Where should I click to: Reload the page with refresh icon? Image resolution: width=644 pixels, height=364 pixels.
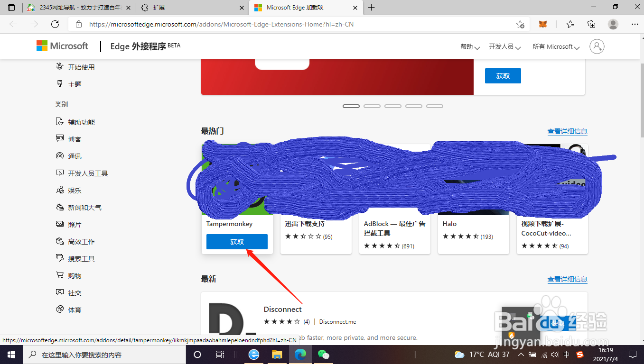pyautogui.click(x=55, y=24)
